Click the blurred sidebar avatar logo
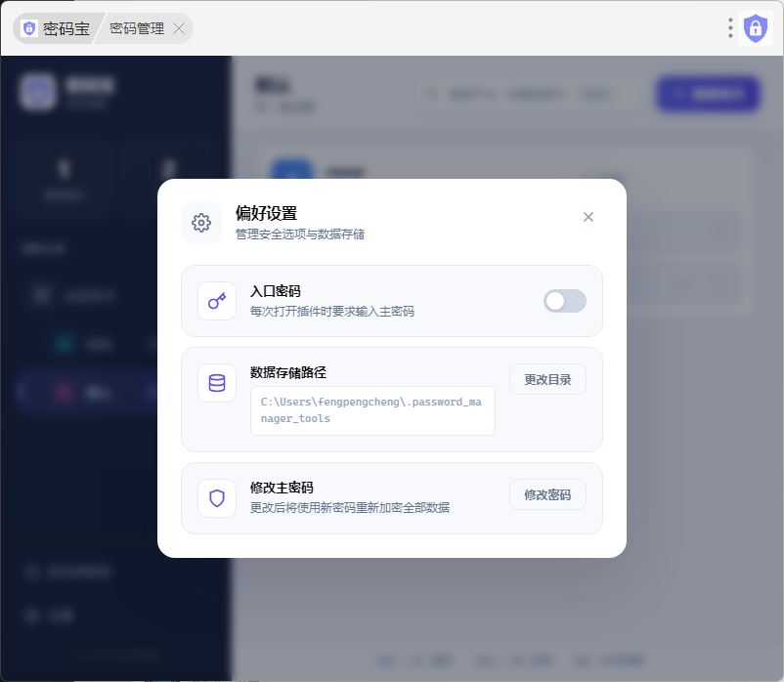Viewport: 784px width, 682px height. [37, 92]
